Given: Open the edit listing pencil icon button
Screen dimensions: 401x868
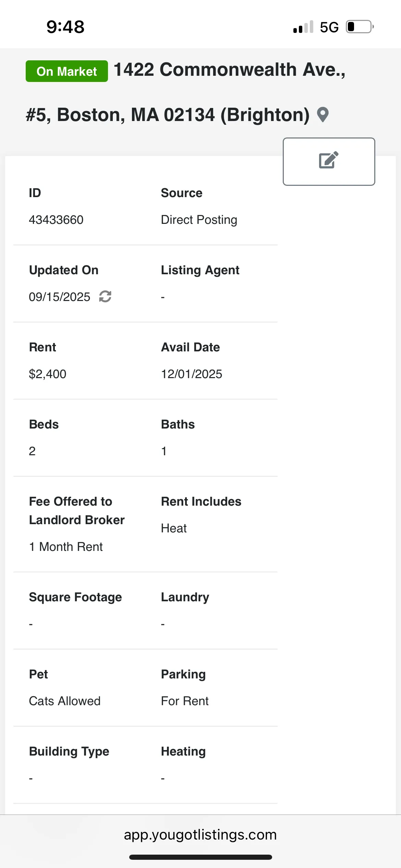Looking at the screenshot, I should (x=329, y=161).
